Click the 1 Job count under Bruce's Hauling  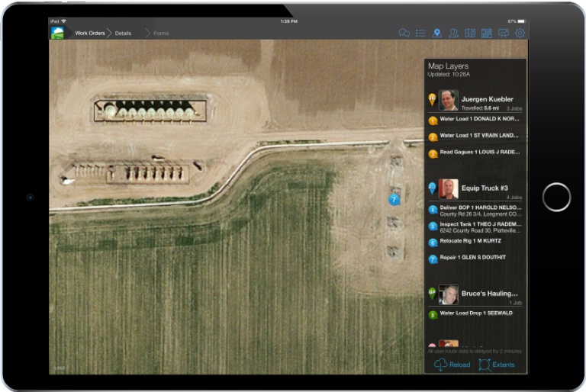coord(515,303)
